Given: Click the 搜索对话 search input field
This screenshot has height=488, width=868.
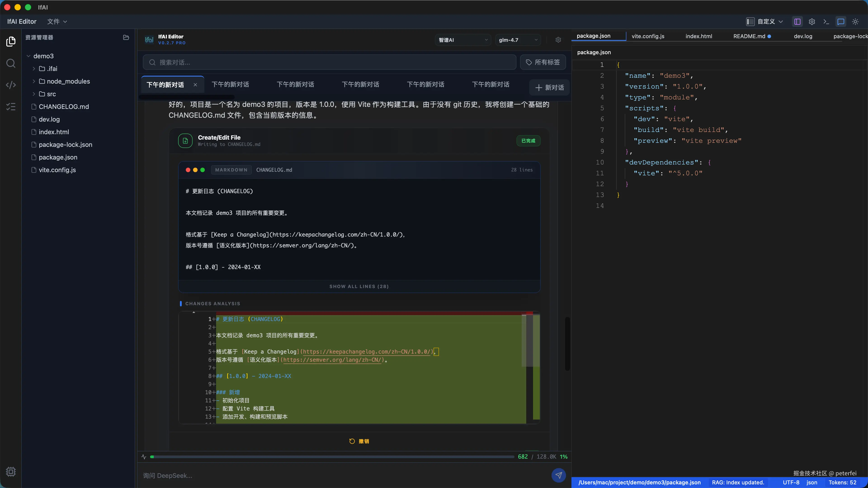Looking at the screenshot, I should [330, 62].
